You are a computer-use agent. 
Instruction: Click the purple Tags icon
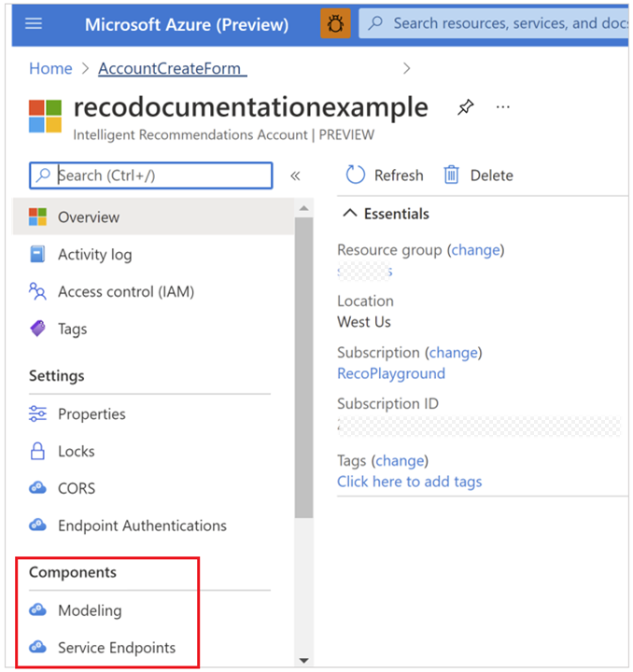coord(37,329)
